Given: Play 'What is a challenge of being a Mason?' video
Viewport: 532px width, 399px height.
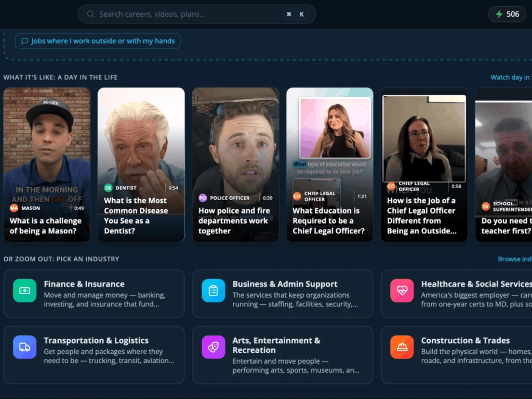Looking at the screenshot, I should pos(47,165).
